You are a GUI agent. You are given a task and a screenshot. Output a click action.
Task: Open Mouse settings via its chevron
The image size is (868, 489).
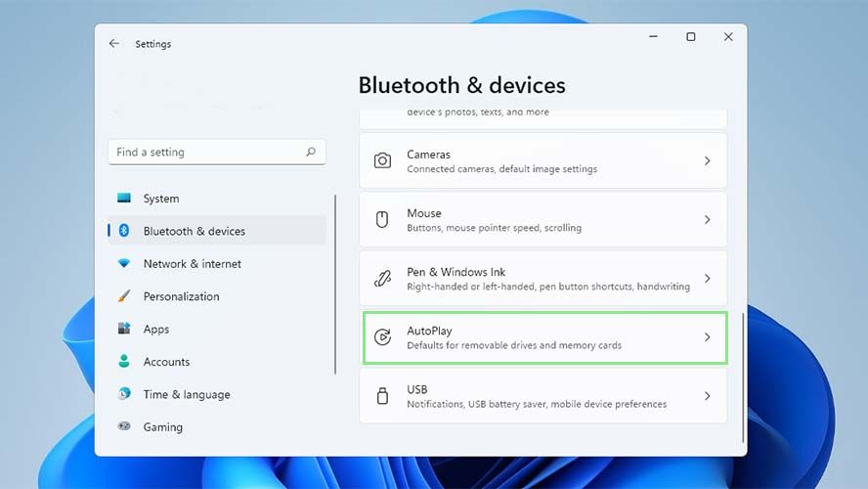coord(707,219)
